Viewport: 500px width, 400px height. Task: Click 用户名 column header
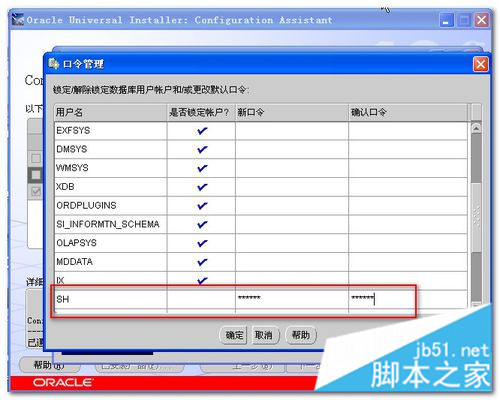tap(110, 112)
